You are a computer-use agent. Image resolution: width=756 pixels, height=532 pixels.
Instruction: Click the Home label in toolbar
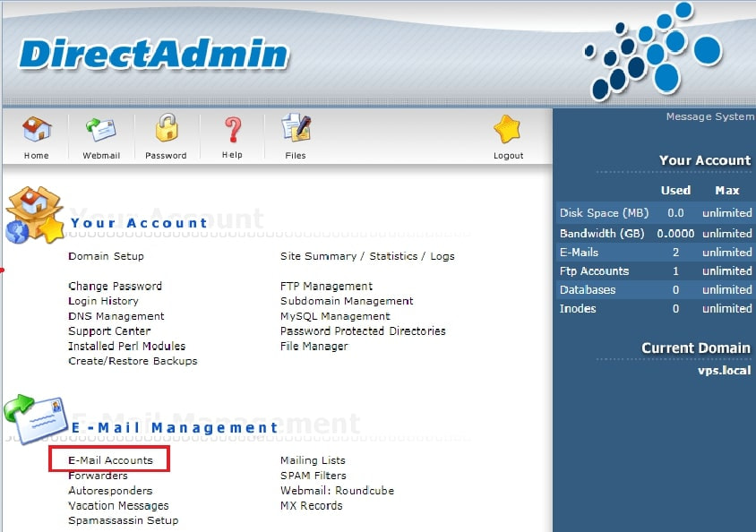click(37, 156)
